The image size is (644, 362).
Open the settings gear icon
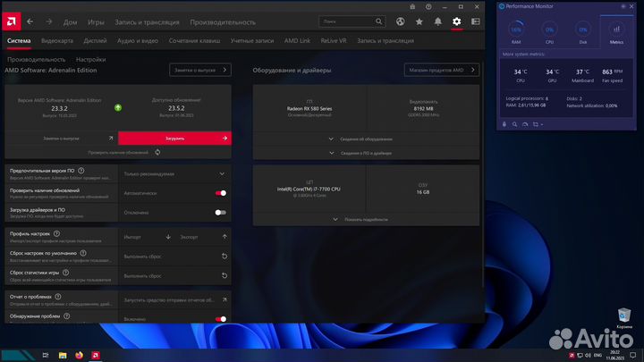[456, 21]
